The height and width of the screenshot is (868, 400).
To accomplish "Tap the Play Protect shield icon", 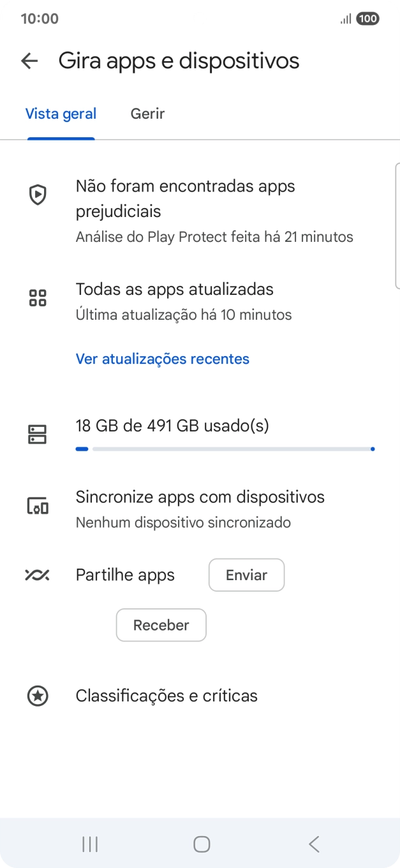I will click(38, 195).
